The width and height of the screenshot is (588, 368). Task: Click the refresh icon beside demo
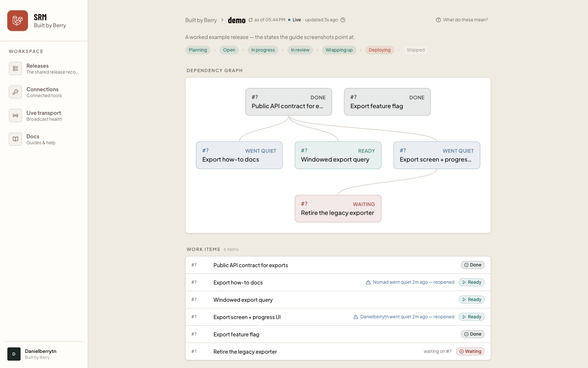(x=251, y=20)
